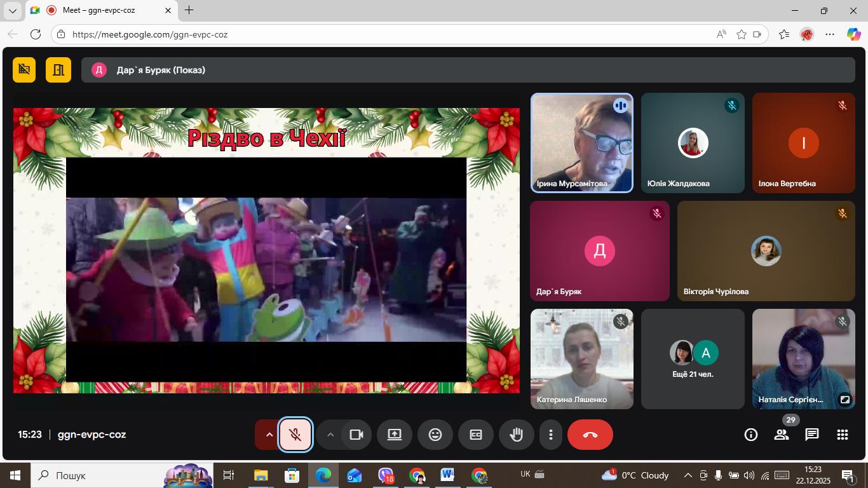This screenshot has width=868, height=488.
Task: Click the 'Ещё 21 чел.' participants tile
Action: coord(693,359)
